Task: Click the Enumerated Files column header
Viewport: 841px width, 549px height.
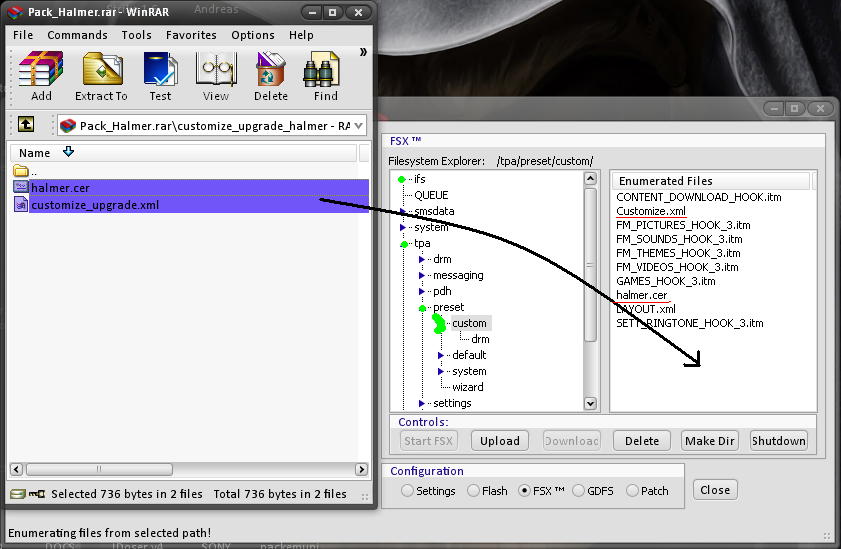Action: pos(712,181)
